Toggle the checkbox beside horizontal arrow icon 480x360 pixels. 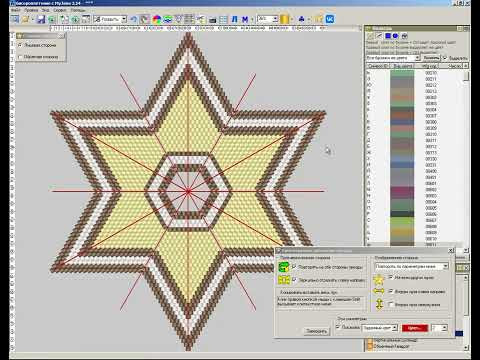pos(390,291)
